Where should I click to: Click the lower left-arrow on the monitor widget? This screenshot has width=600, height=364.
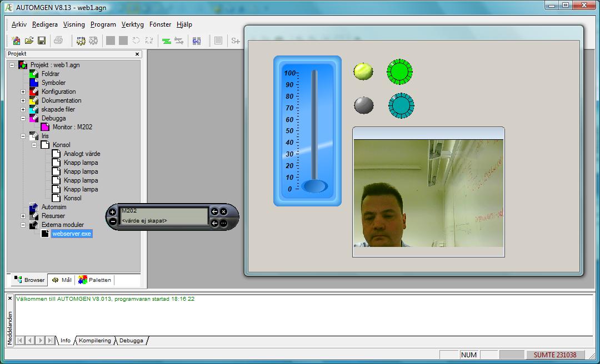tap(214, 223)
